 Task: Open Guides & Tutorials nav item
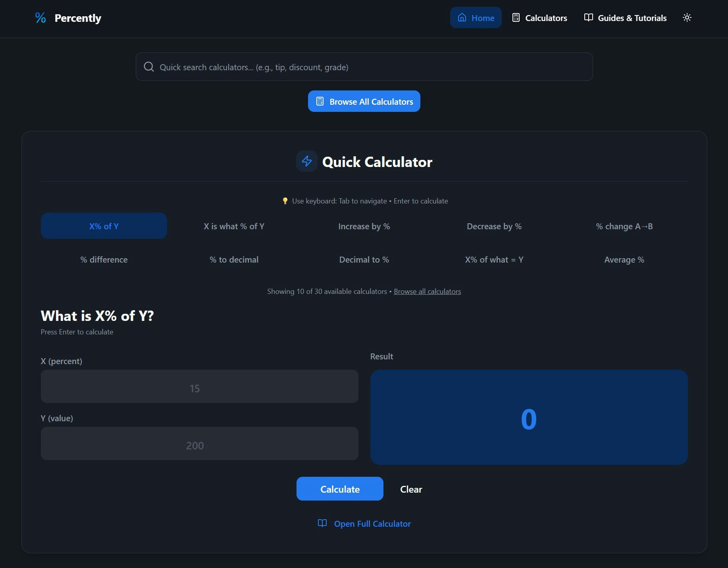pyautogui.click(x=625, y=18)
